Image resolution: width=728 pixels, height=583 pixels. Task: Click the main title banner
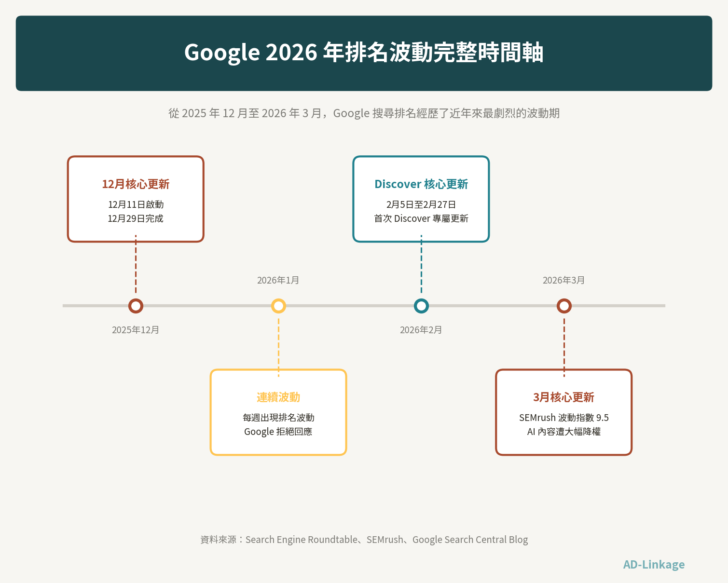[364, 53]
